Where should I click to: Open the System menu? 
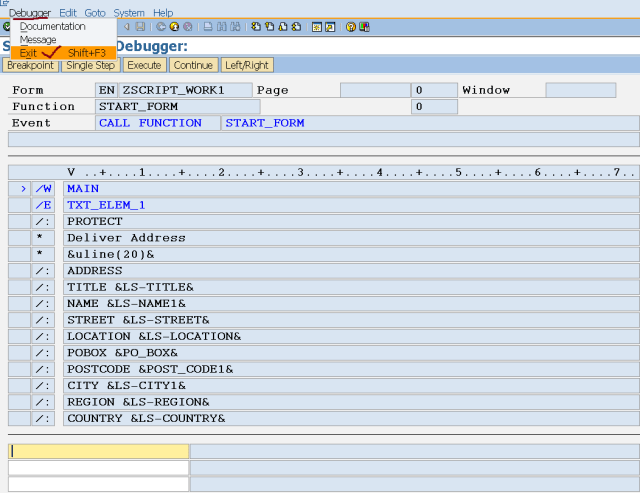(x=129, y=13)
